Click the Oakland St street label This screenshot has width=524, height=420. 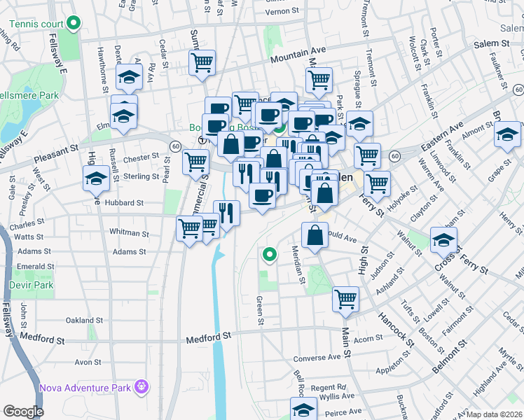[x=84, y=320]
